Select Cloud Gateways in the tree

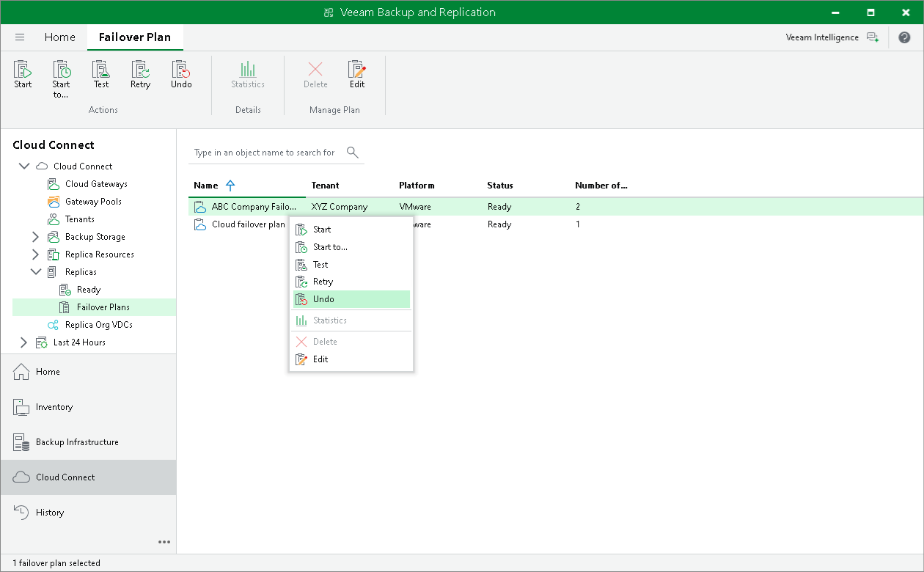96,184
